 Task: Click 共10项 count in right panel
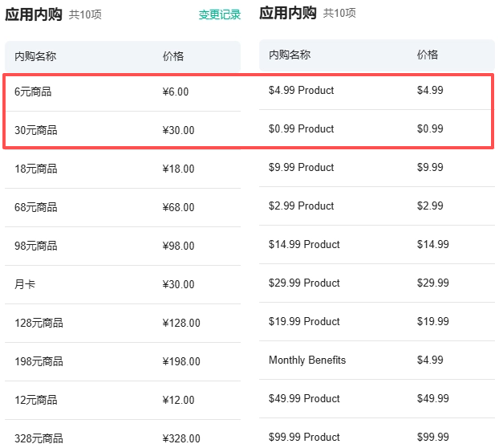click(339, 13)
